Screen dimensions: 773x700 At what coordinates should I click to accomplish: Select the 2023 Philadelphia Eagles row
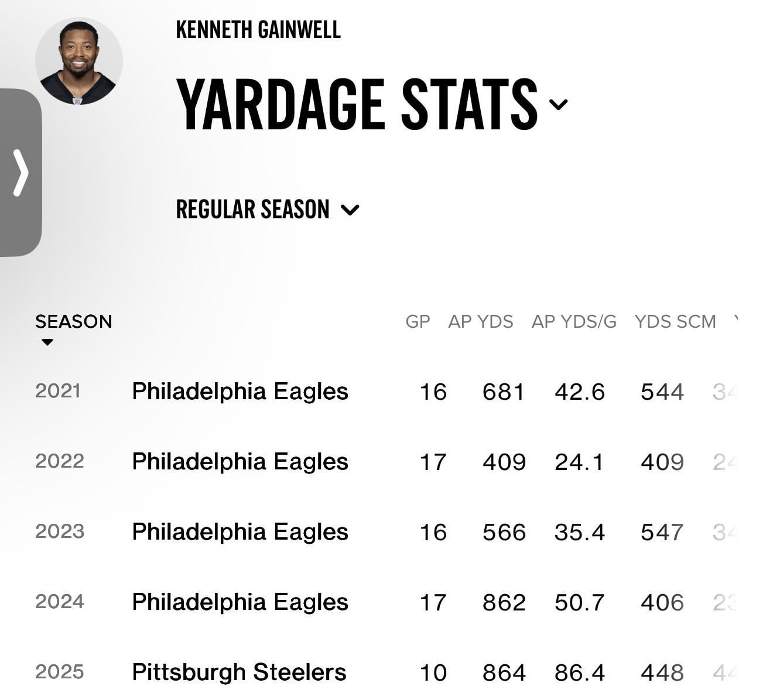point(240,532)
